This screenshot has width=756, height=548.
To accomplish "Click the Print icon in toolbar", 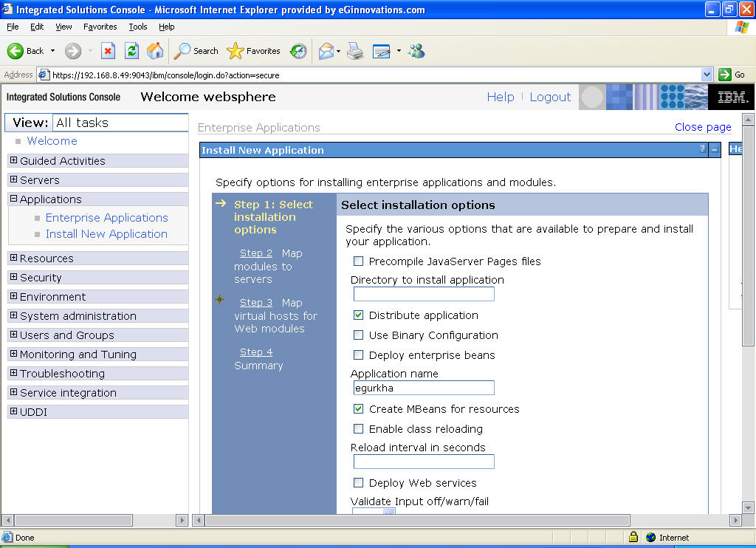I will (355, 51).
